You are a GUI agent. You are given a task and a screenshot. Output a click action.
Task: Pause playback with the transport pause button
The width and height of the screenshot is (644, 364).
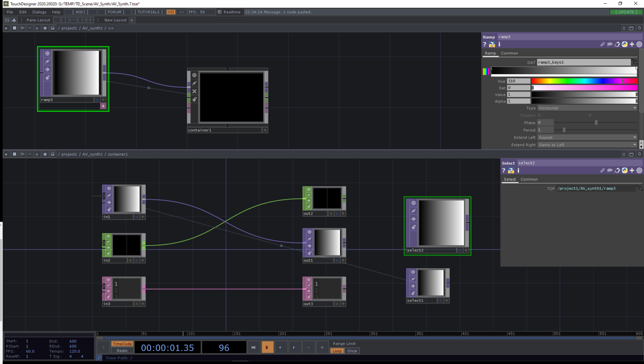267,347
